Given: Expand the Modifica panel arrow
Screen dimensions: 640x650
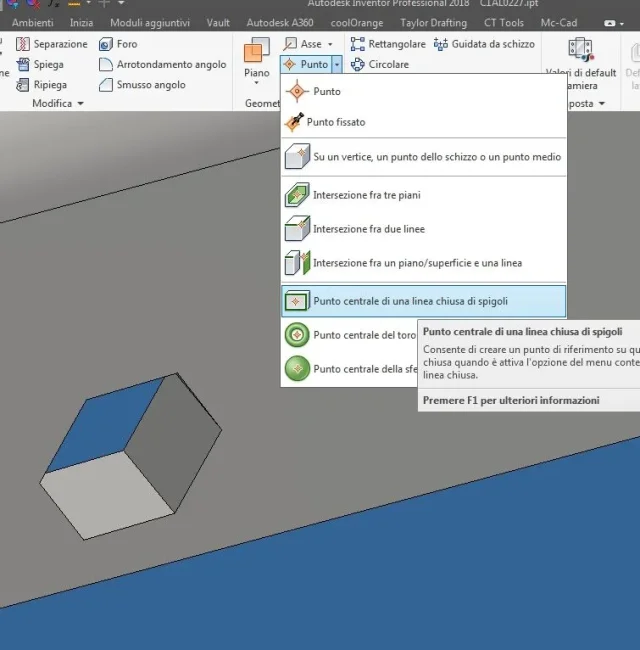Looking at the screenshot, I should [x=80, y=103].
